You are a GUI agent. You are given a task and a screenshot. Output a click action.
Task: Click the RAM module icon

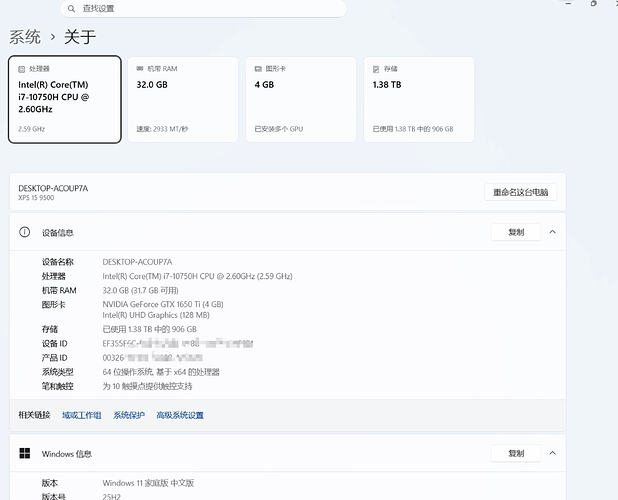tap(140, 69)
